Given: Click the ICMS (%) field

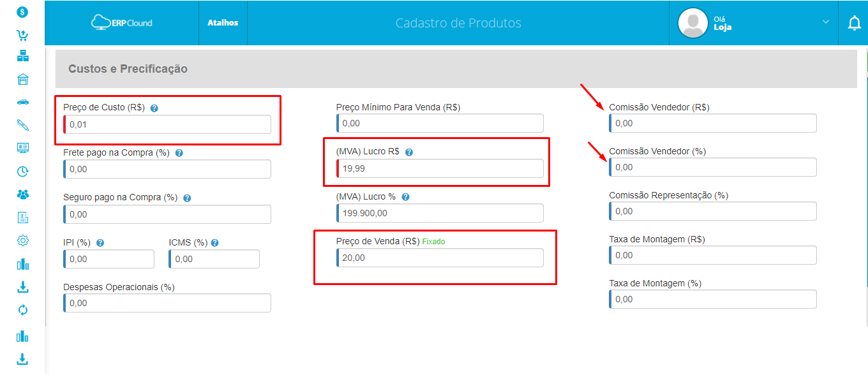Looking at the screenshot, I should click(214, 259).
